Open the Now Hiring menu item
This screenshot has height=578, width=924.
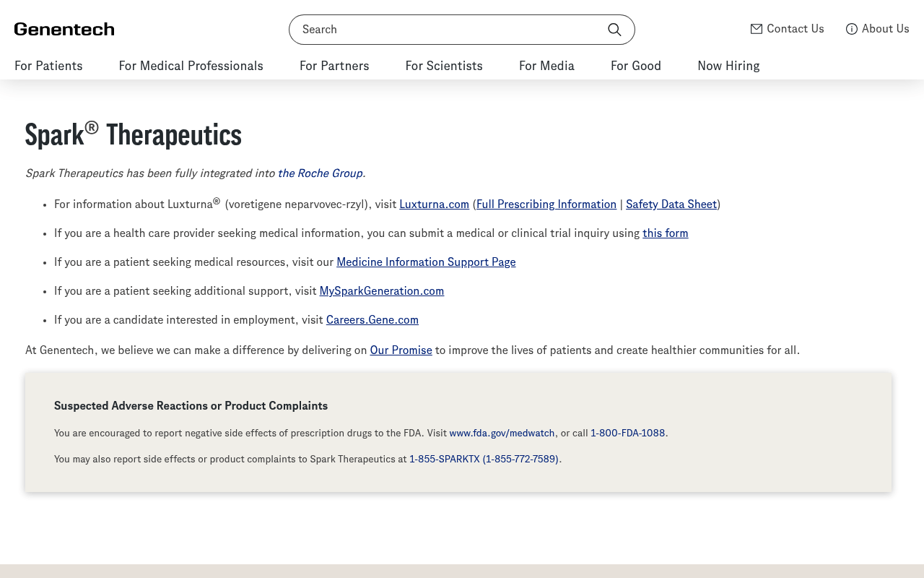pos(728,66)
